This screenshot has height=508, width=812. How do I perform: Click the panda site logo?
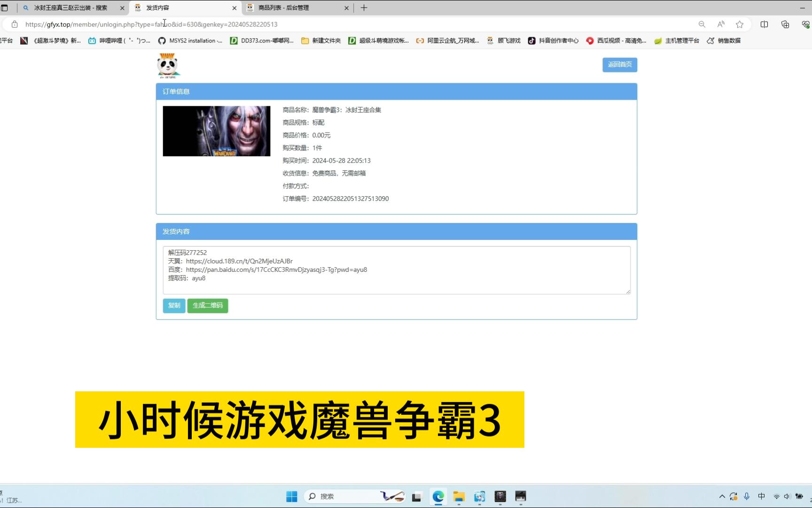click(168, 65)
